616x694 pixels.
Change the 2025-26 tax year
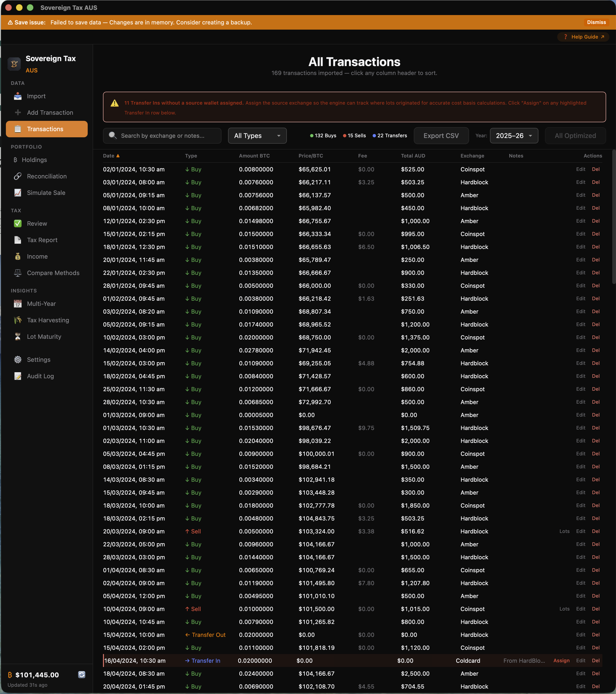point(514,135)
